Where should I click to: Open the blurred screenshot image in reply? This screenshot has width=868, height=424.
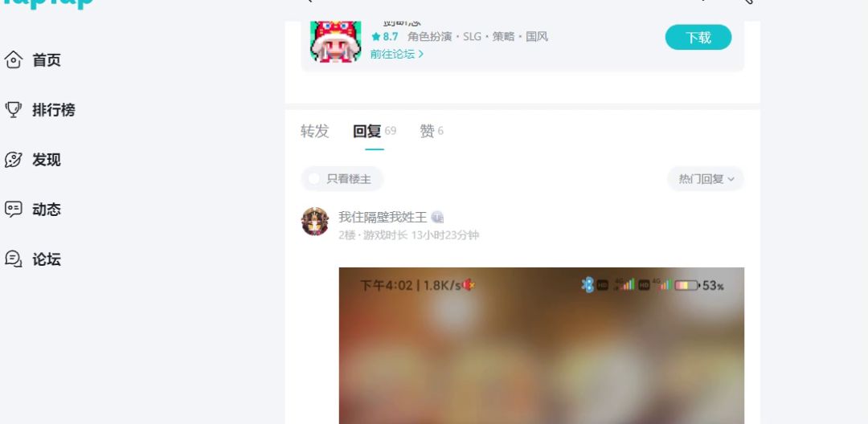click(542, 345)
